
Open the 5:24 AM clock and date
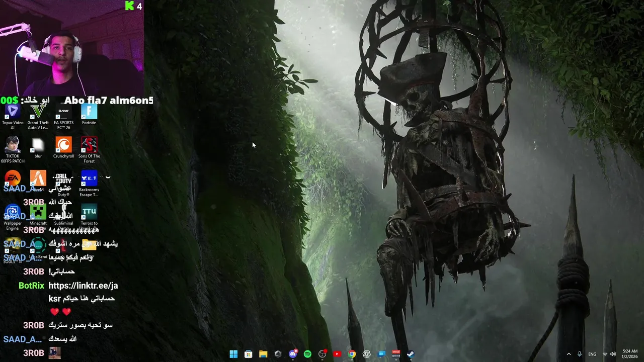[x=630, y=354]
